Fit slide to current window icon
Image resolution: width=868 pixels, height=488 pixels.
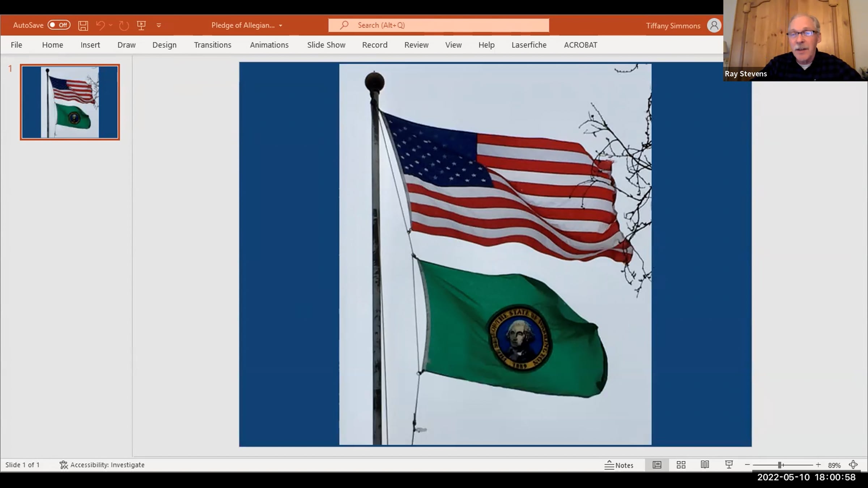pos(853,465)
